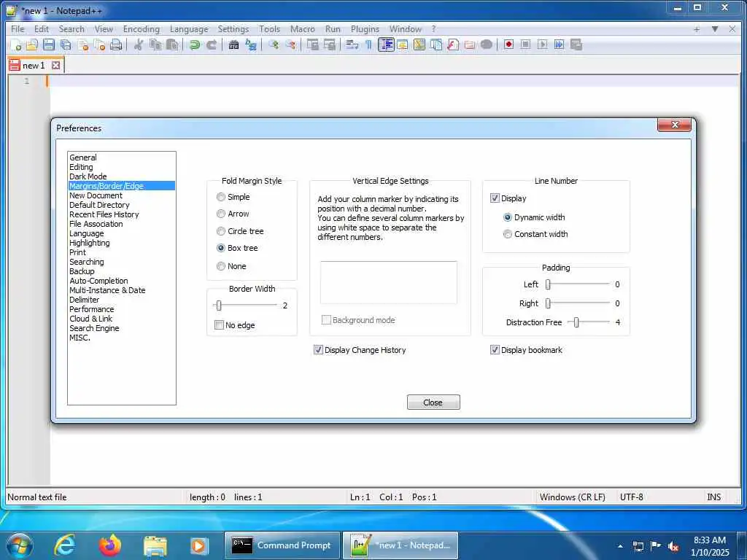Click the Stop Recording macro icon

pos(525,44)
